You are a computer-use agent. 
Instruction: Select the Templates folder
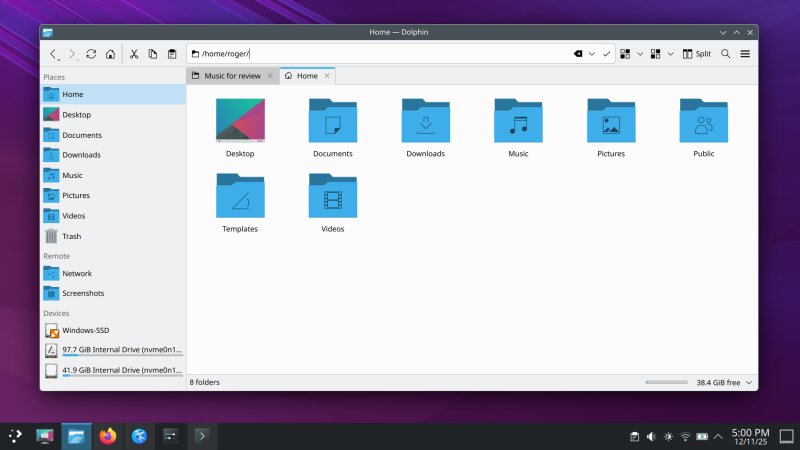(240, 200)
